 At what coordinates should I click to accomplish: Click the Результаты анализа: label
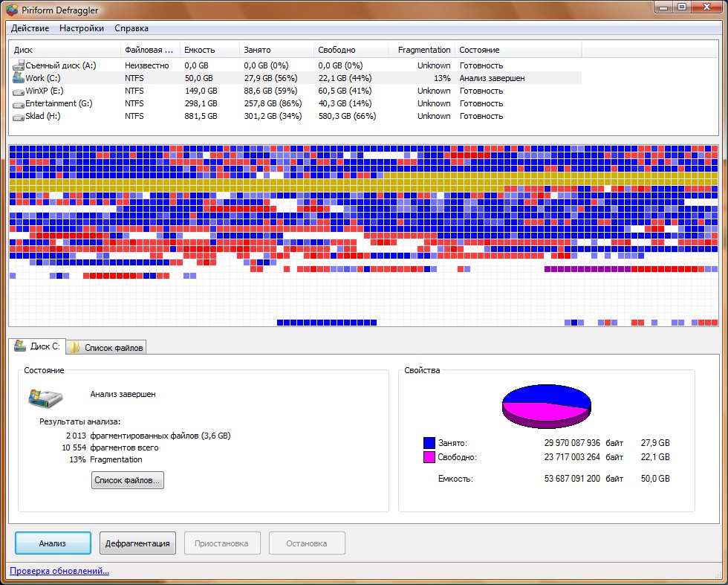pos(80,422)
